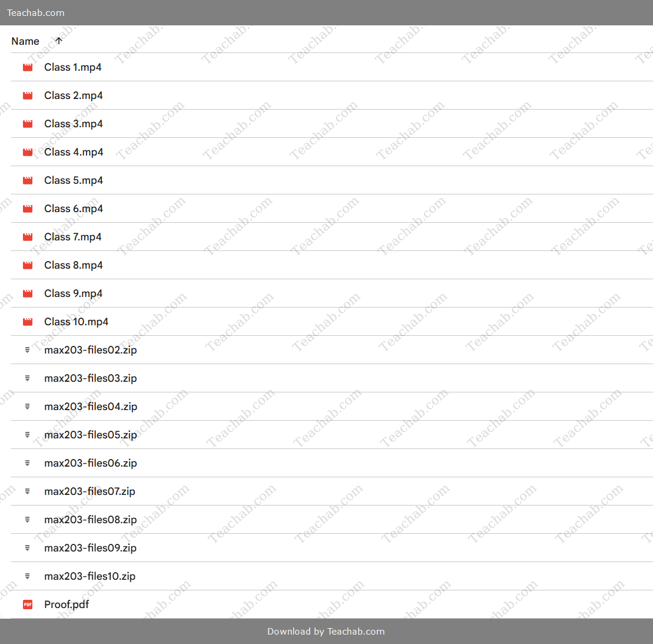The image size is (653, 644).
Task: Open the max203-files03.zip archive
Action: (x=91, y=378)
